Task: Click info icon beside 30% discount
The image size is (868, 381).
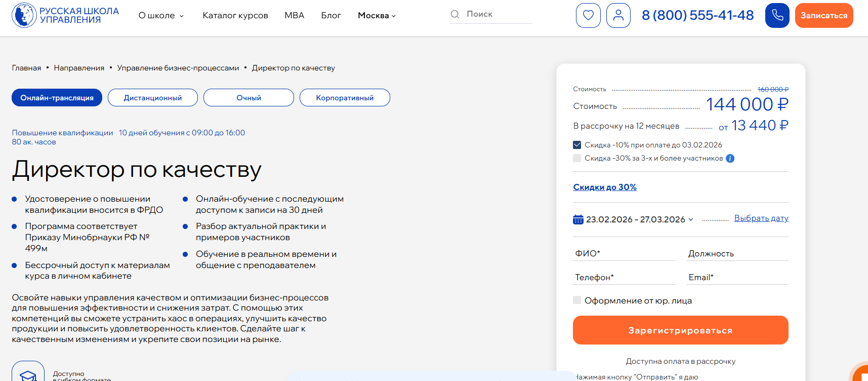Action: [x=730, y=159]
